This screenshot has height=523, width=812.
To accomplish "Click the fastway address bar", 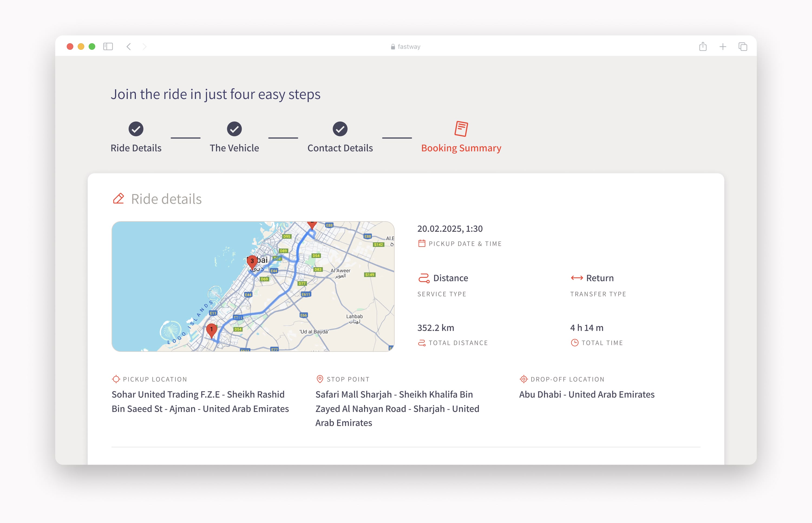I will pyautogui.click(x=406, y=47).
